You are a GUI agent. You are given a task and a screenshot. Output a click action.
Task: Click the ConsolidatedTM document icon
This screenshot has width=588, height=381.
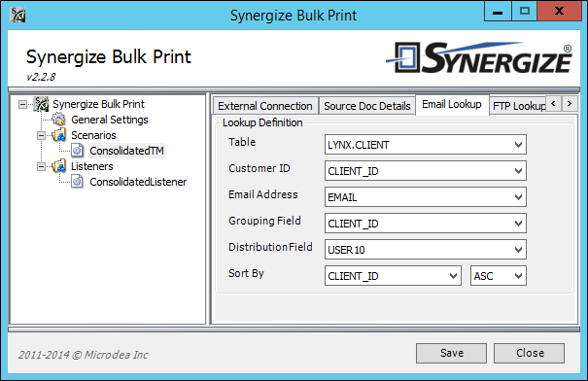(77, 151)
